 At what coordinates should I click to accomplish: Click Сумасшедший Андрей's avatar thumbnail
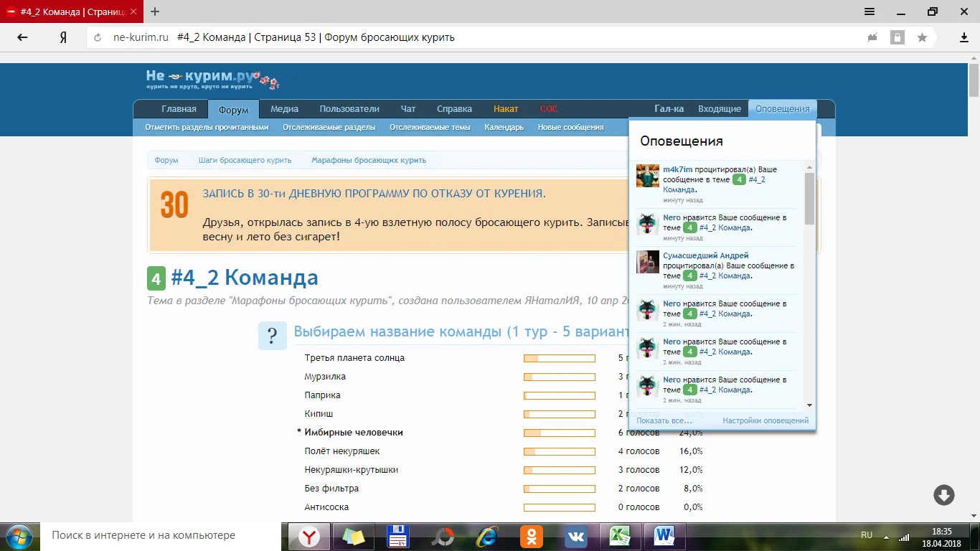[x=647, y=262]
